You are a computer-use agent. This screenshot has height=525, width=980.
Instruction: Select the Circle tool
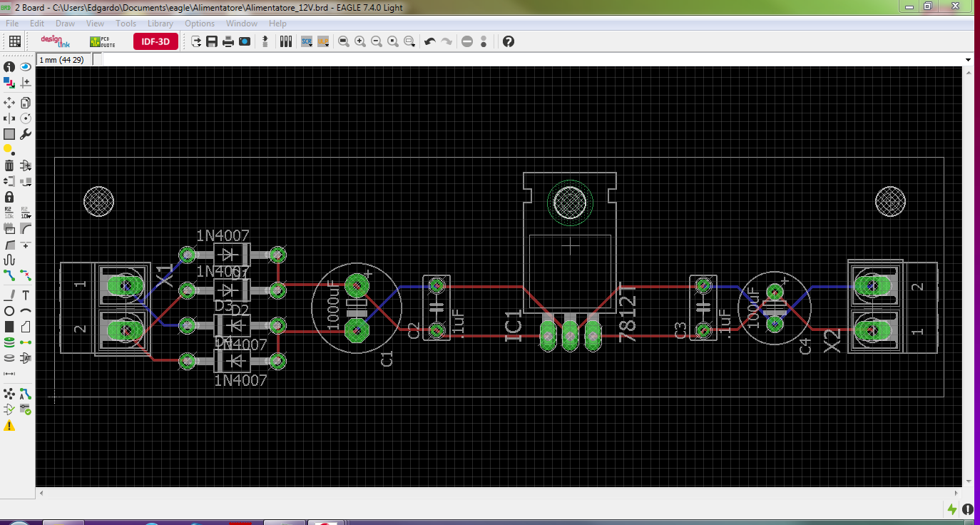tap(9, 311)
